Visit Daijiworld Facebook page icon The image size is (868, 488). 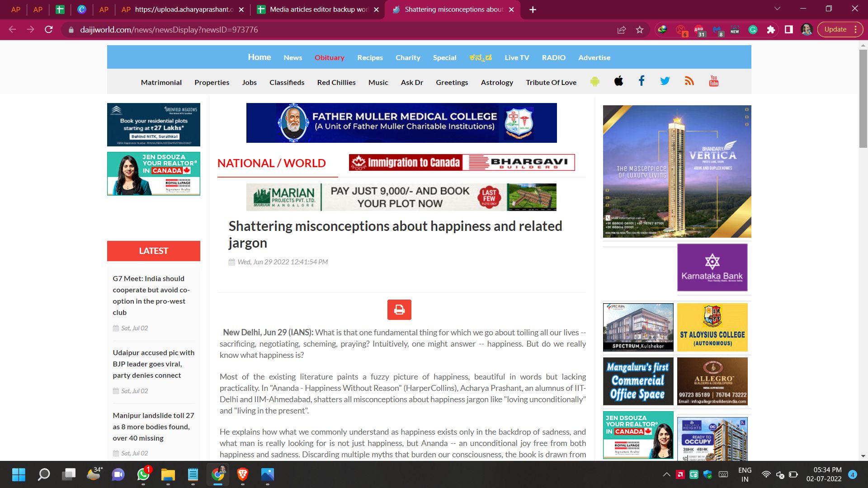coord(642,81)
